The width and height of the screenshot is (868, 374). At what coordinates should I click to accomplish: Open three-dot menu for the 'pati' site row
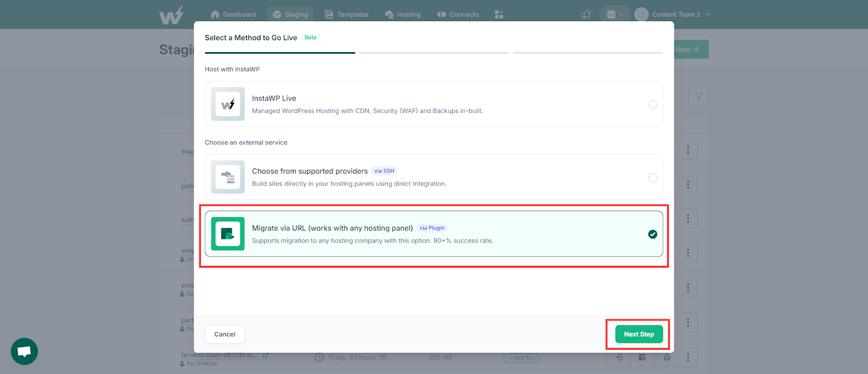688,185
